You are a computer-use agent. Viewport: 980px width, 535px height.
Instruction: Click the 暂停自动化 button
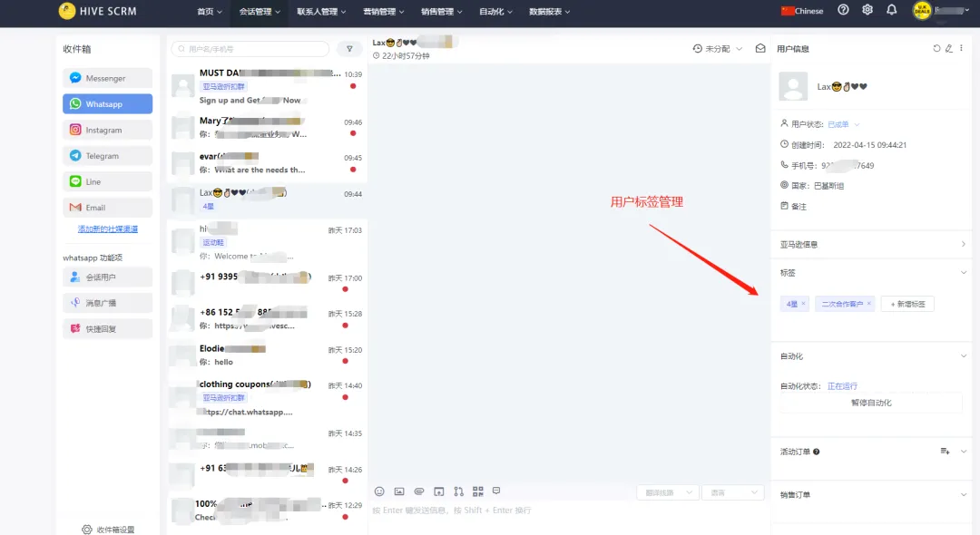[871, 403]
